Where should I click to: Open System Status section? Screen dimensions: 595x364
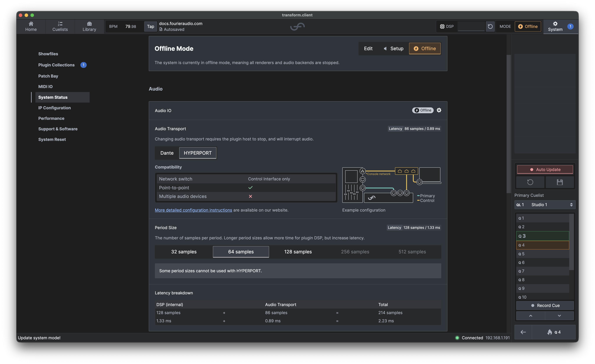click(62, 97)
